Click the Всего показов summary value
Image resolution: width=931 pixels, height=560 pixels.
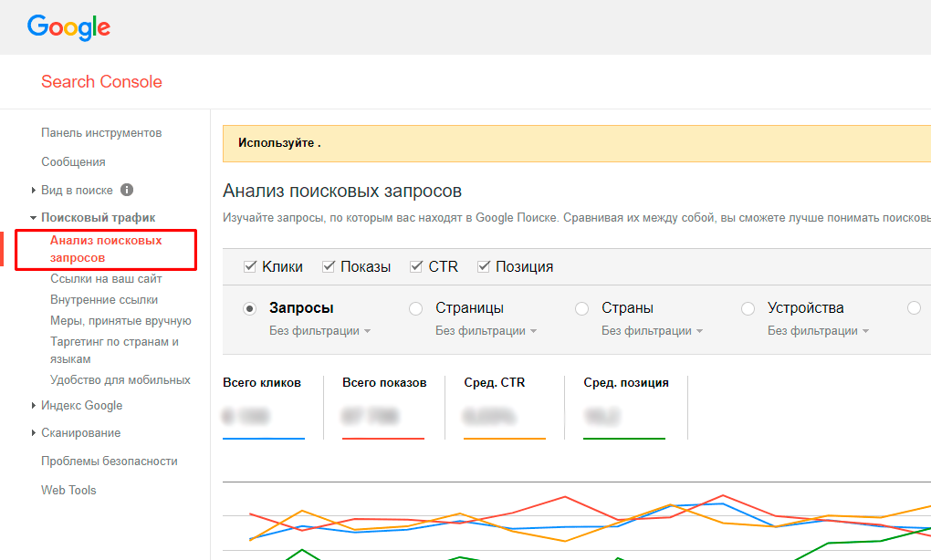click(370, 417)
